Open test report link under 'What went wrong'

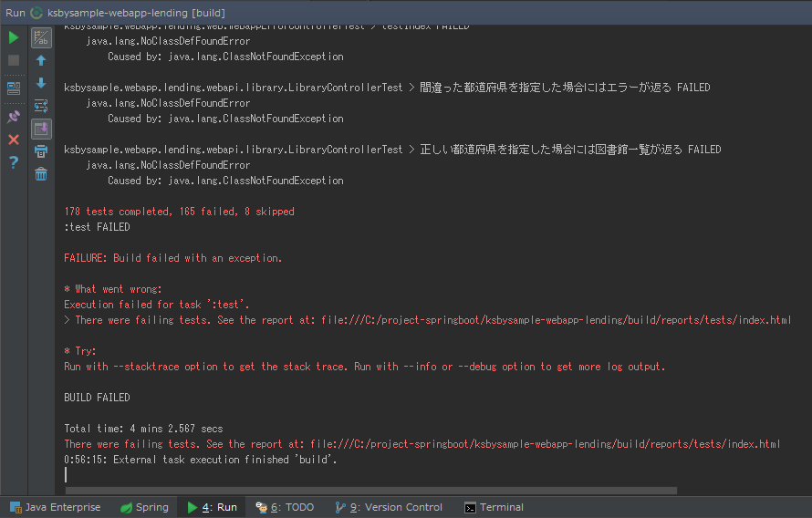point(556,320)
